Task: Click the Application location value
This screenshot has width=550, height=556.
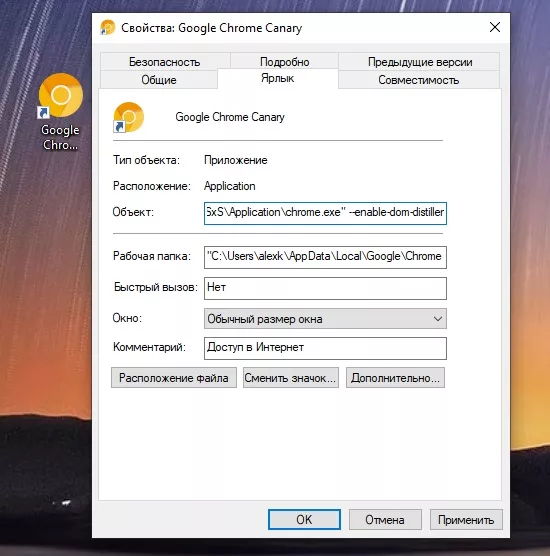Action: (x=229, y=186)
